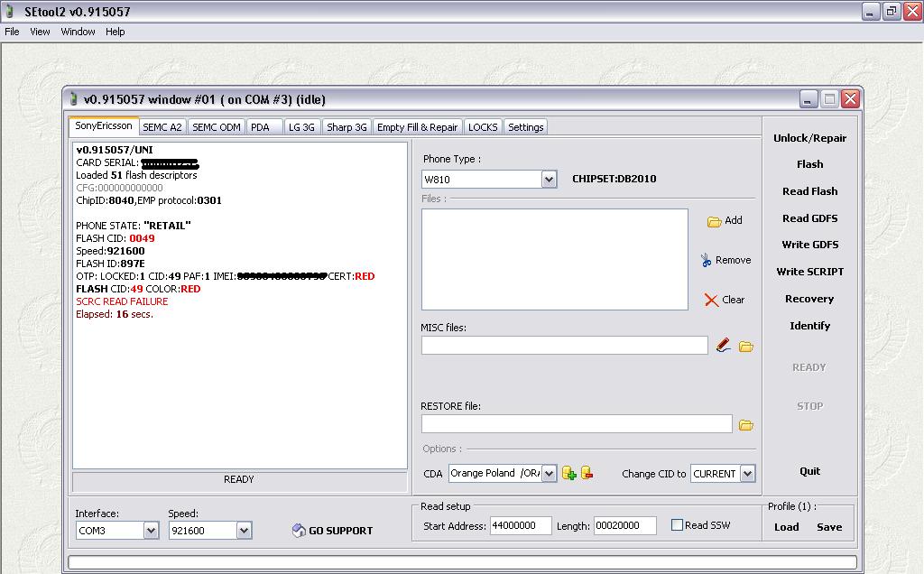Open the File menu
Viewport: 924px width, 574px height.
click(12, 32)
